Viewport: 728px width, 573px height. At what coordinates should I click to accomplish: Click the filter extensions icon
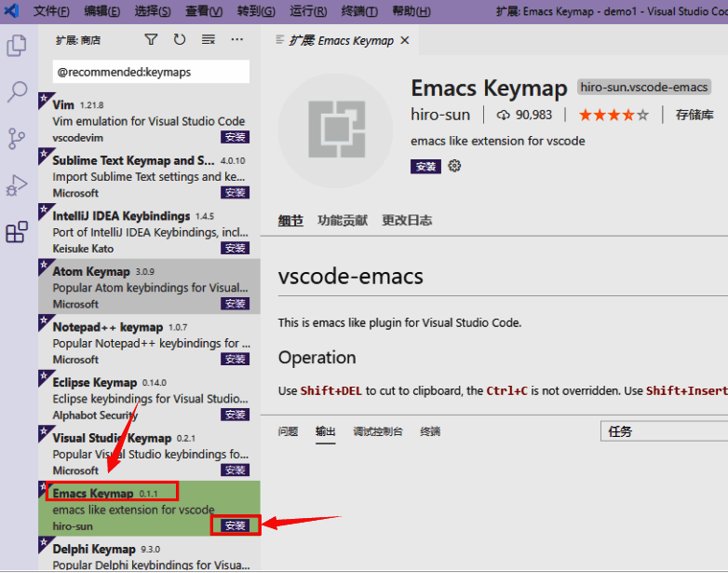151,40
